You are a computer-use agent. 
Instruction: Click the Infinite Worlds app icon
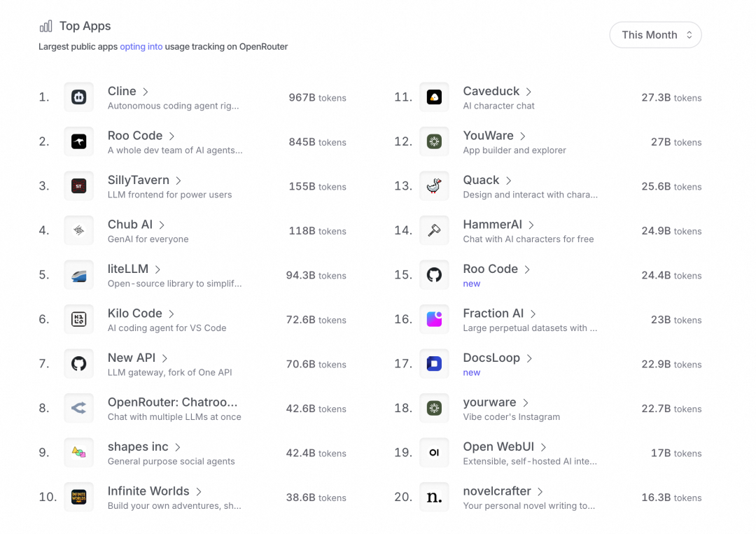78,497
